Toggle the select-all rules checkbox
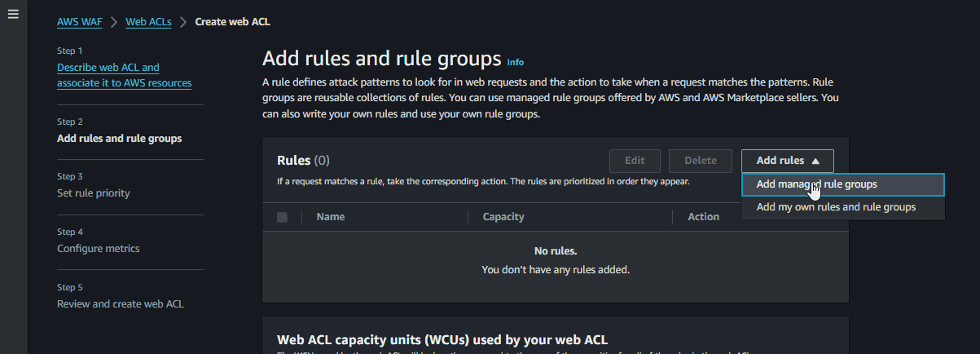This screenshot has height=354, width=980. click(x=282, y=217)
